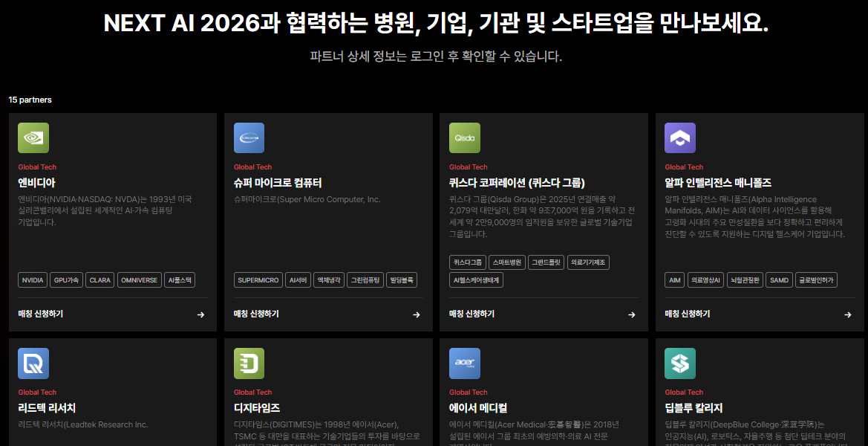Select the 액체냉각 tag
Image resolution: width=868 pixels, height=446 pixels.
[329, 279]
